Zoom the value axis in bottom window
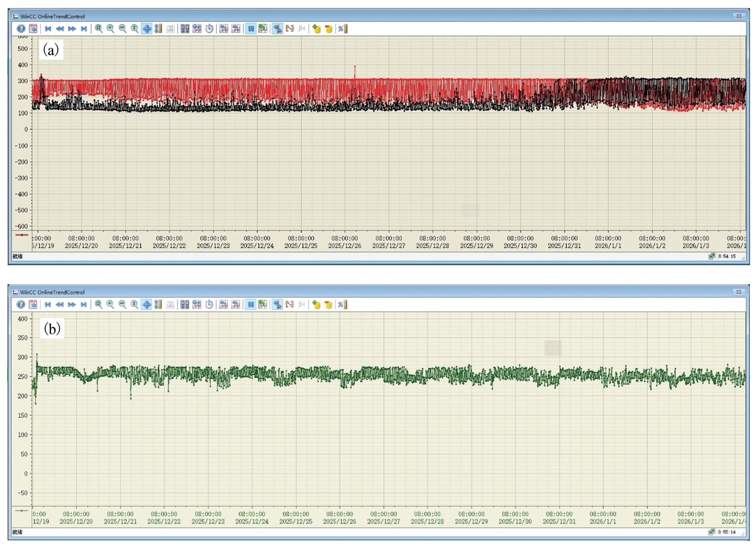This screenshot has width=756, height=551. click(134, 304)
